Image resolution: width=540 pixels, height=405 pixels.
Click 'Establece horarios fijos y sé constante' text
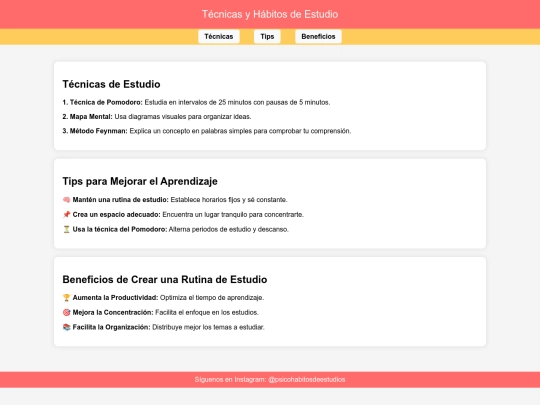pyautogui.click(x=229, y=200)
